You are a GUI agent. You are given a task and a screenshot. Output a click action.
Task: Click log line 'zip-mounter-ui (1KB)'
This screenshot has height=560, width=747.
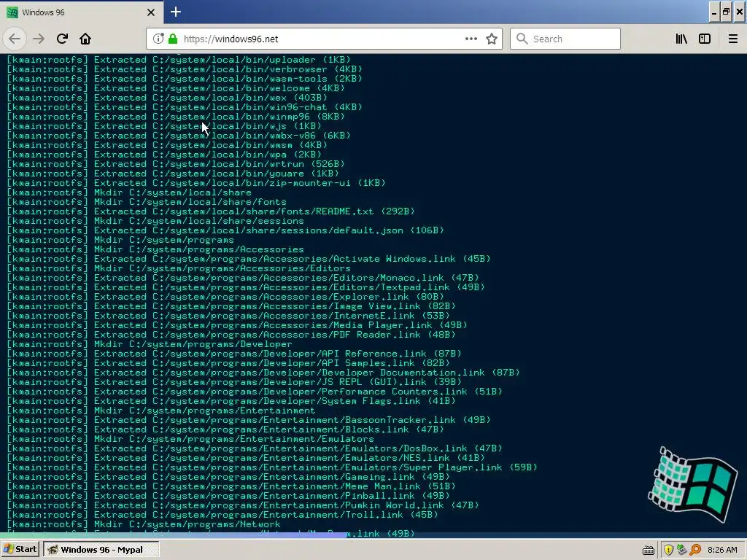(x=196, y=183)
